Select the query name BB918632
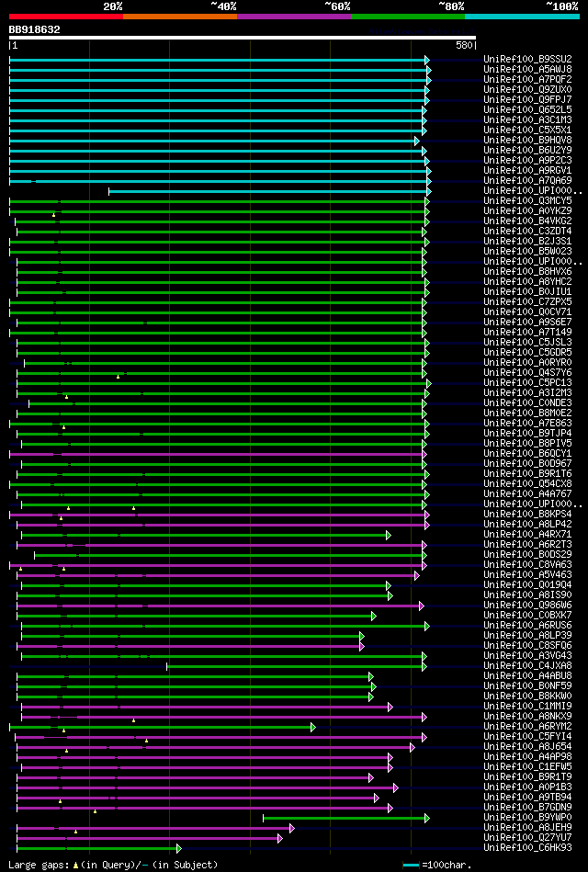588x872 pixels. [x=35, y=29]
